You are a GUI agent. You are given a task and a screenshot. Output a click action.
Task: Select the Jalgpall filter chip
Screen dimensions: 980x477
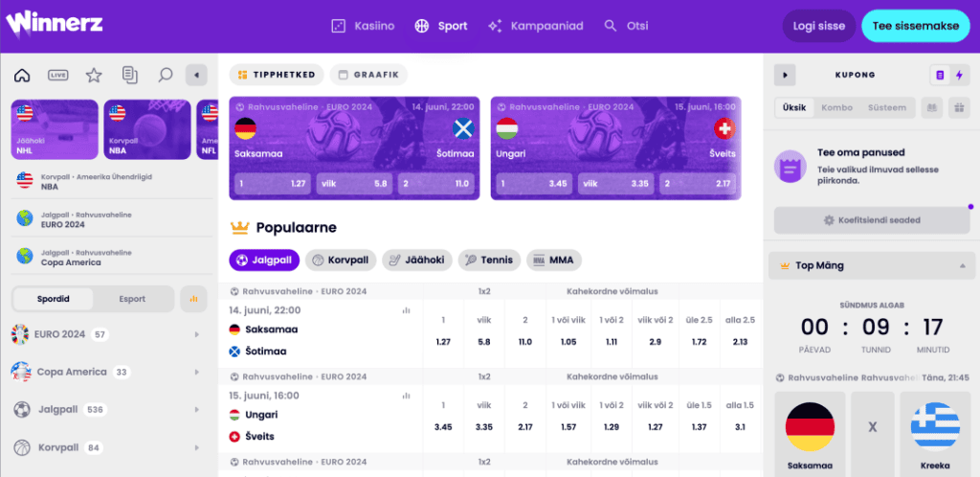point(264,261)
